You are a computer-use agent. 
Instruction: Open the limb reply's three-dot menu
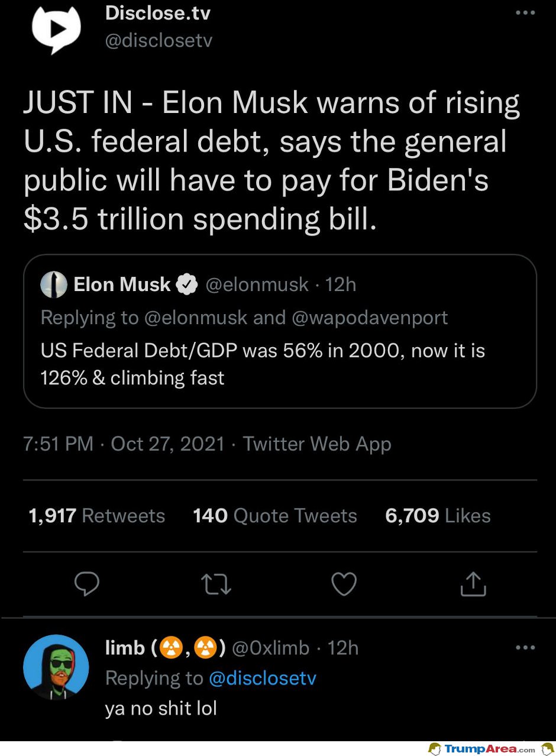click(525, 647)
